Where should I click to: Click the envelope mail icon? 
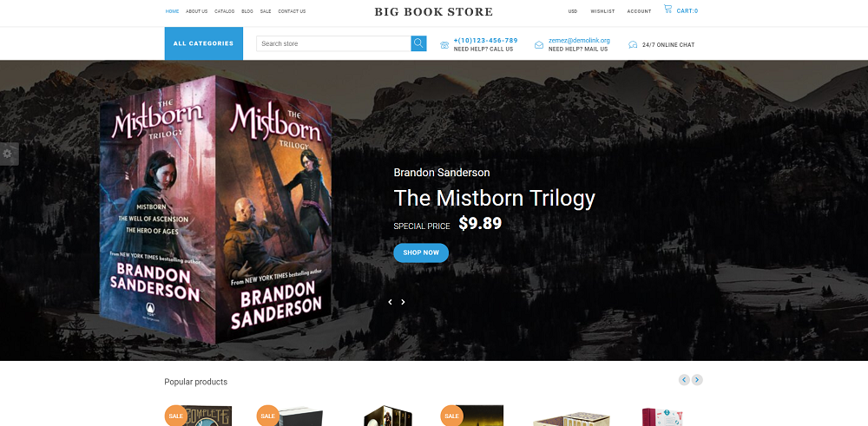pos(539,45)
